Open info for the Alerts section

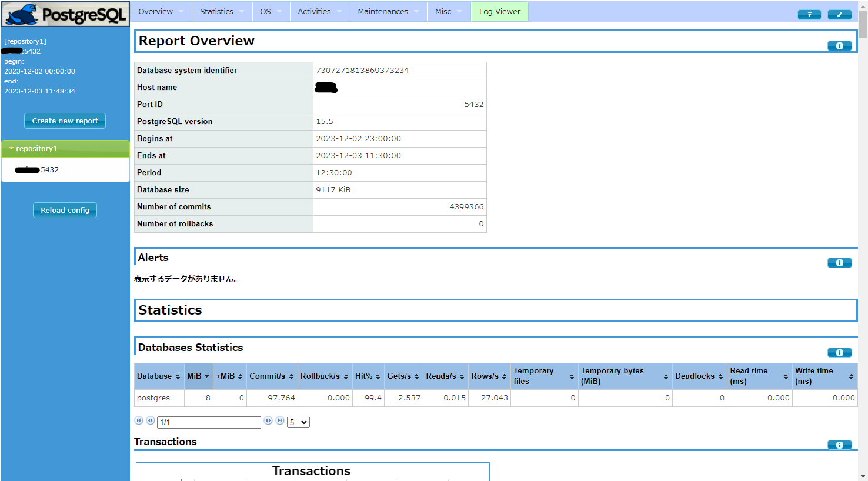(839, 263)
